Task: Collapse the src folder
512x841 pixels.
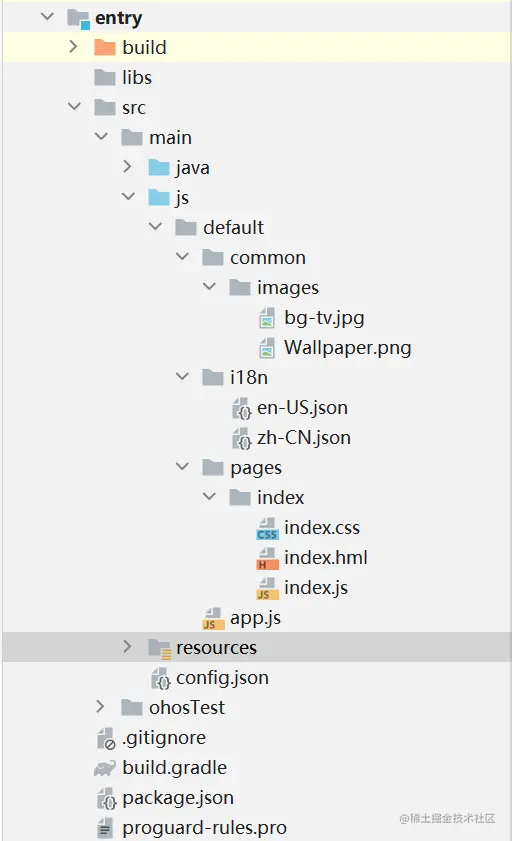Action: pos(74,107)
